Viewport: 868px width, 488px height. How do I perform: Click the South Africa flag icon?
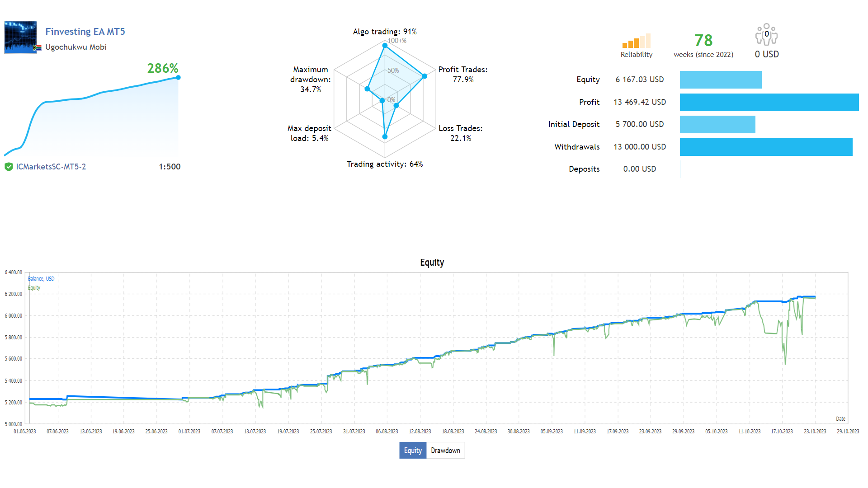click(38, 47)
